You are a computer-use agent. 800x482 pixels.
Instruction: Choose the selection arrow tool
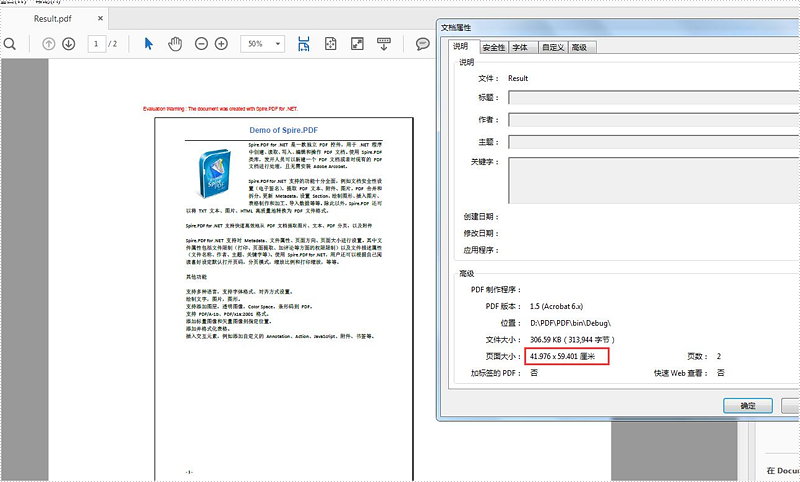(148, 44)
